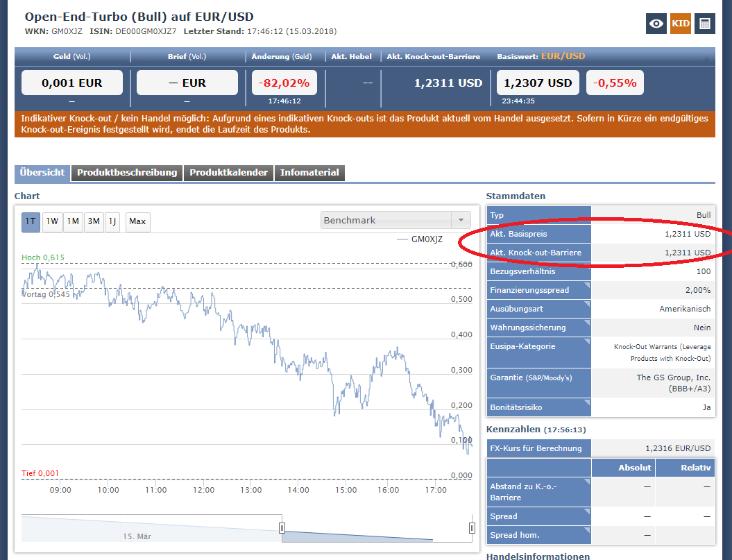
Task: Switch to the Produktbeschreibung tab
Action: pos(127,172)
